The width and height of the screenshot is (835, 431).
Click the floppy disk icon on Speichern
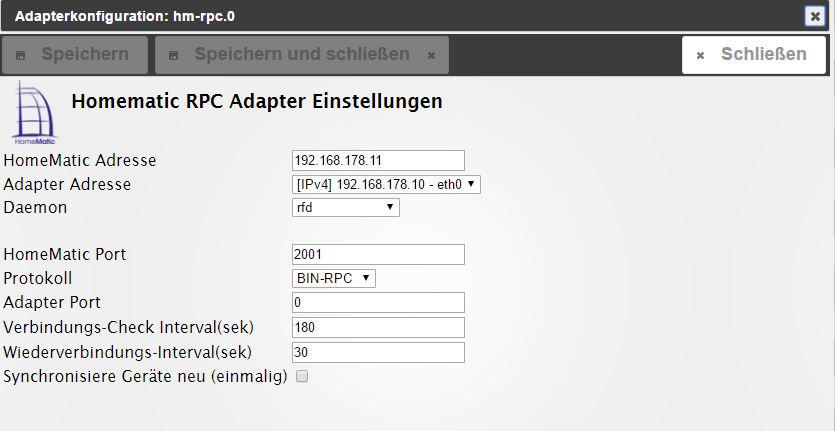coord(21,55)
